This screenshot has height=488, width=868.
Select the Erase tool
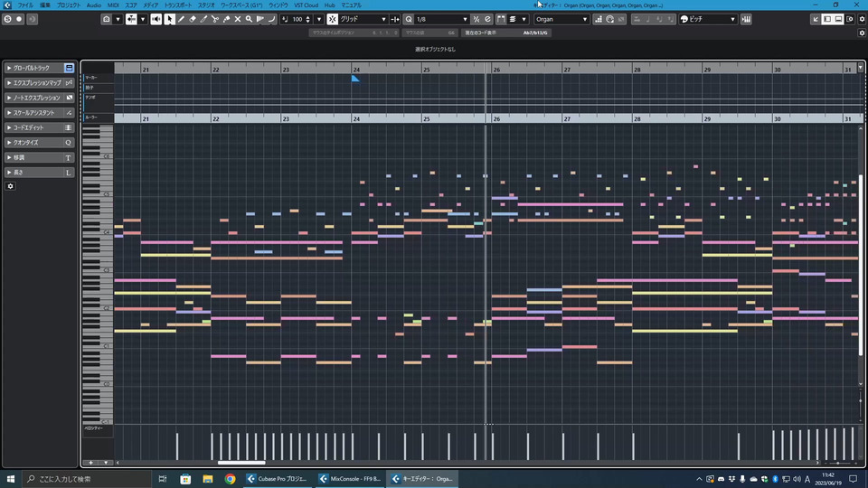pos(193,19)
